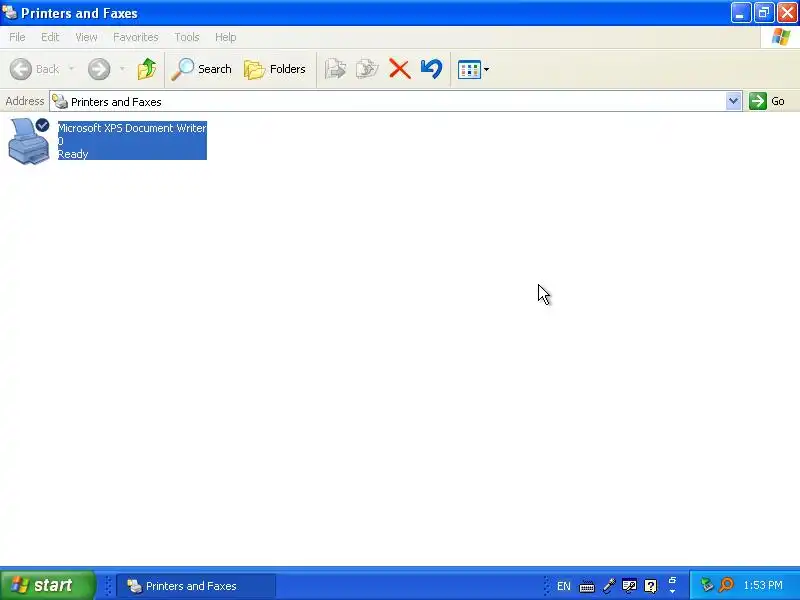Expand the Address bar dropdown
The image size is (800, 600).
733,101
